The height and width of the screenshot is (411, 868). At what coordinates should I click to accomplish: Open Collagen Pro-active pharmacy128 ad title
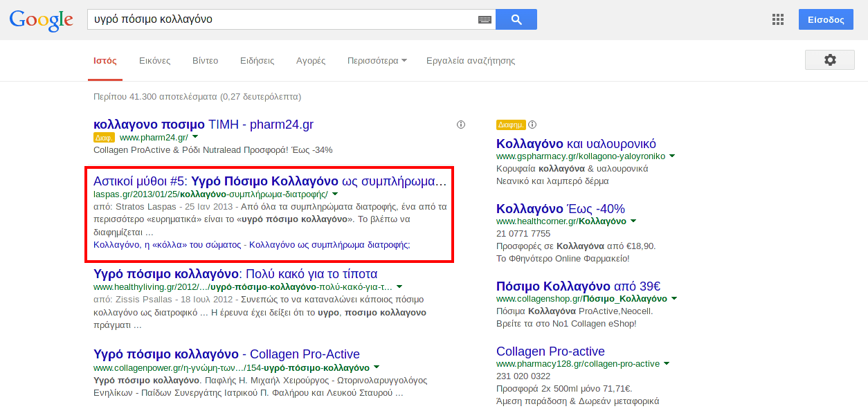tap(550, 351)
